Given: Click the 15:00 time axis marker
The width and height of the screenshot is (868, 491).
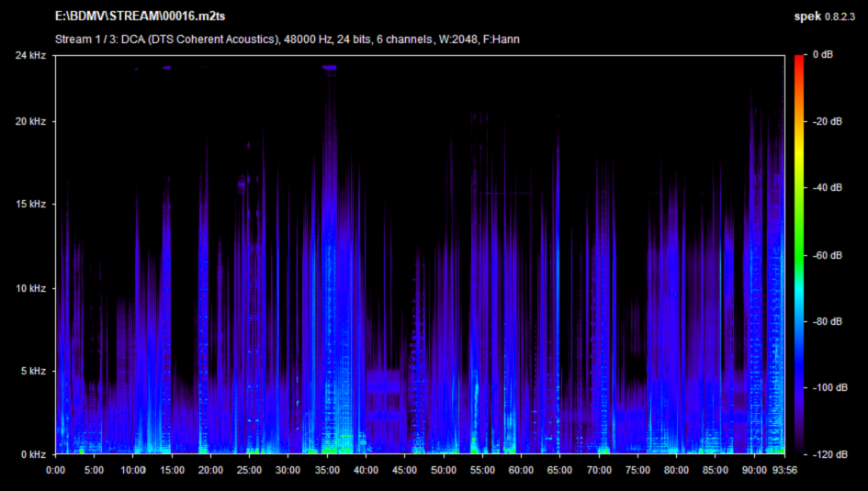Looking at the screenshot, I should pyautogui.click(x=172, y=470).
